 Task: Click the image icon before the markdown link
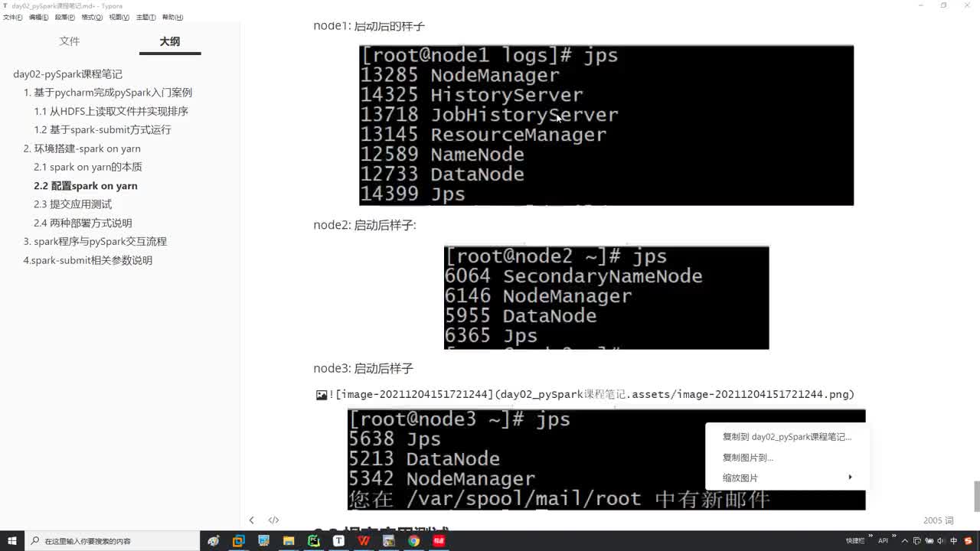pyautogui.click(x=322, y=395)
